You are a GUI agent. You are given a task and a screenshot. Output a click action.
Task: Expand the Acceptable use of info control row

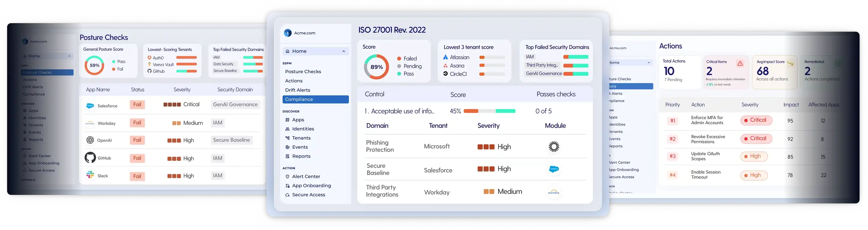475,111
